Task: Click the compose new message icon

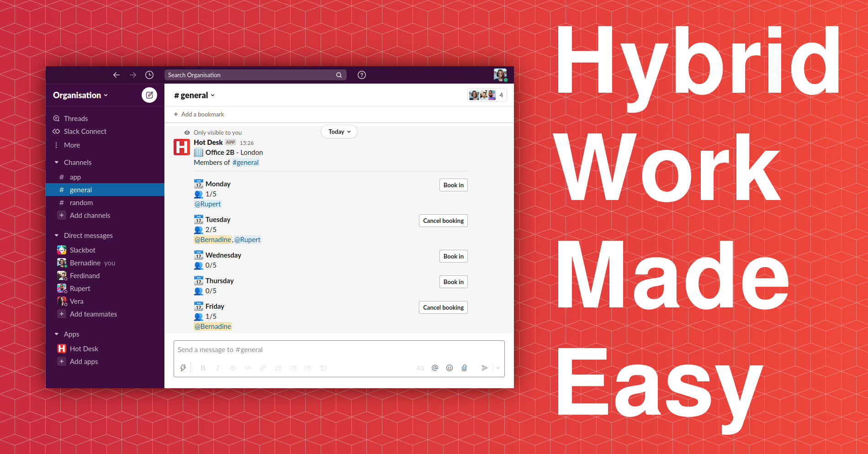Action: [149, 95]
